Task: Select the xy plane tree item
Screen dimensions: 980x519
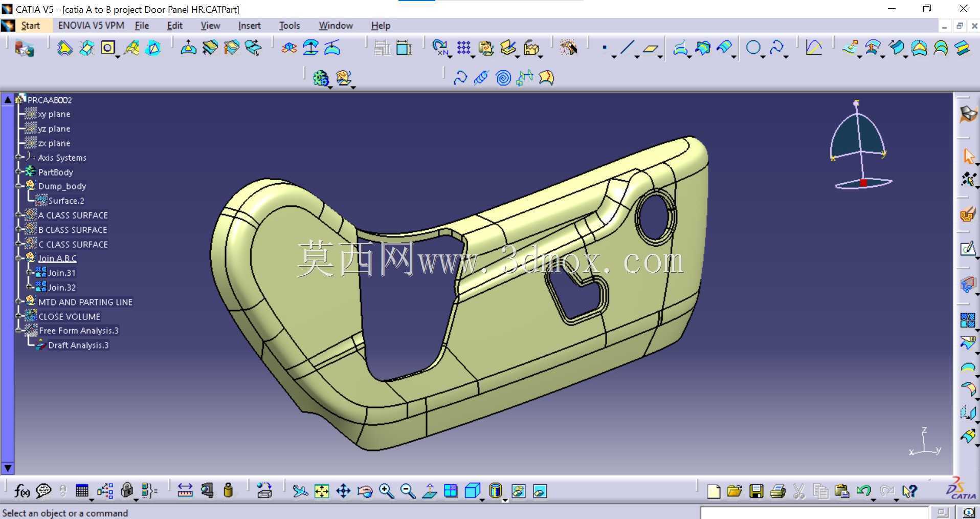Action: point(54,114)
